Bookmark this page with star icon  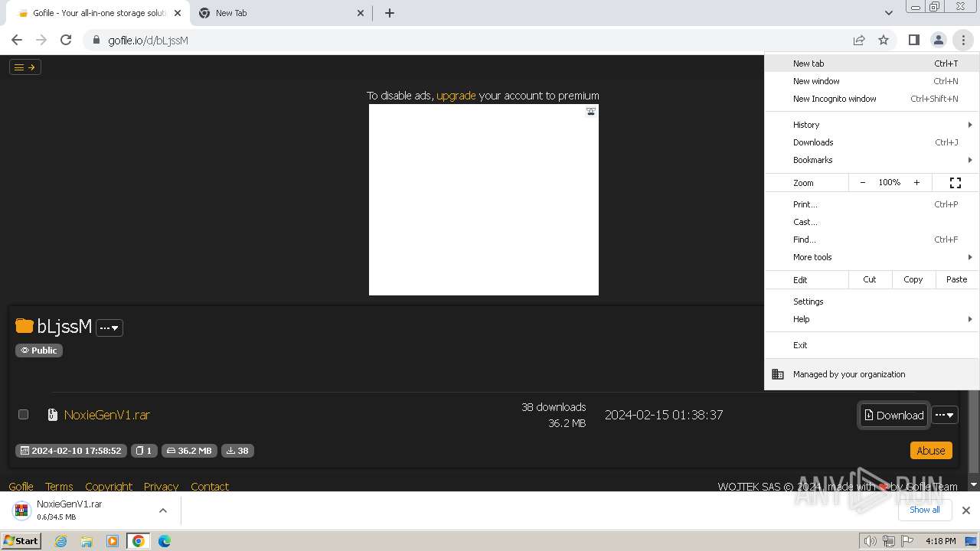coord(884,40)
